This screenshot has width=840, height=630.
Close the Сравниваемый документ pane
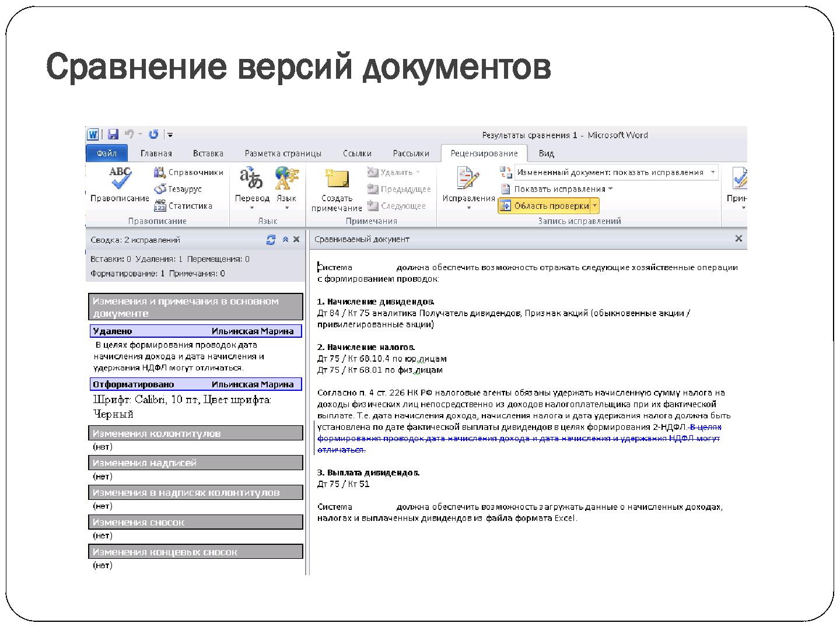738,239
